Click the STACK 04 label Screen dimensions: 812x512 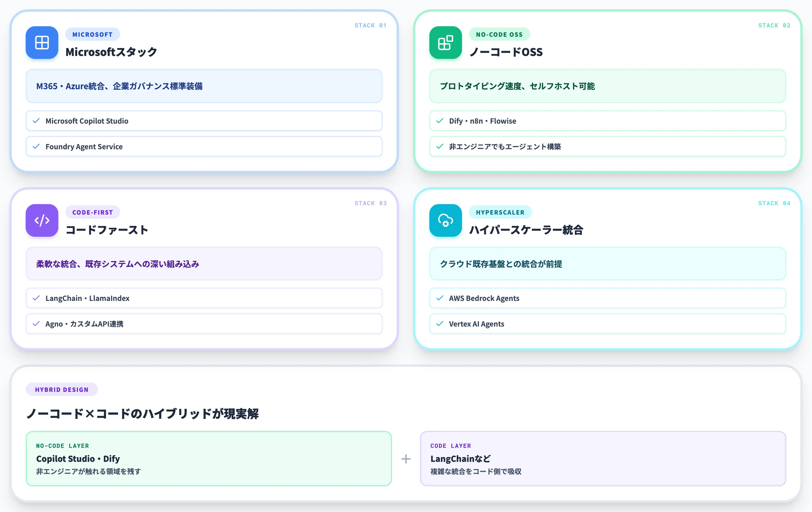pyautogui.click(x=774, y=203)
